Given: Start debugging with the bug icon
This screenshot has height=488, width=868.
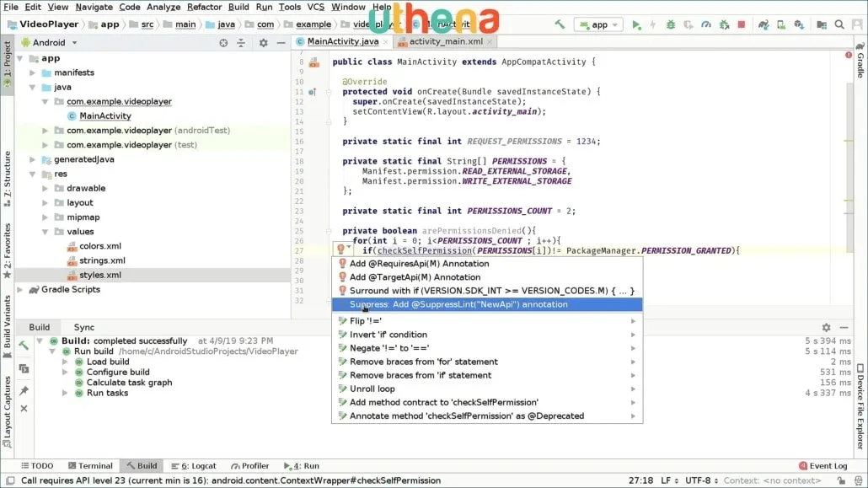Looking at the screenshot, I should (x=670, y=25).
